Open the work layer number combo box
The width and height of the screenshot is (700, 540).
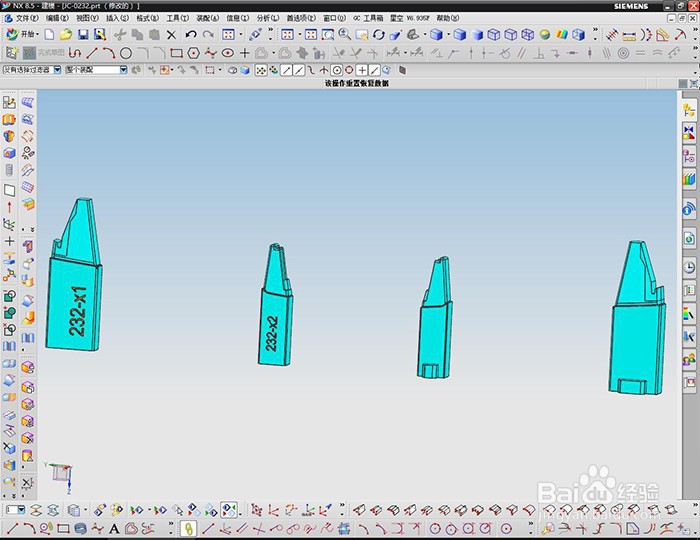click(x=16, y=510)
